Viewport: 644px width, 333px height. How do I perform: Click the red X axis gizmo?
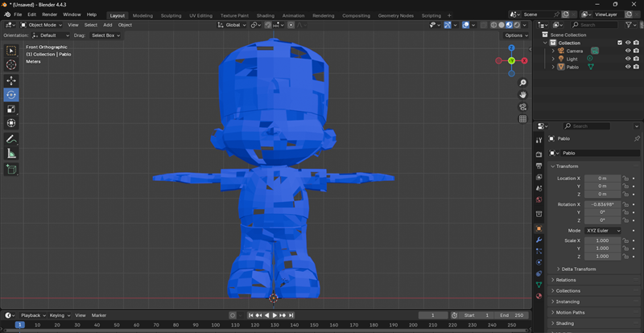click(x=525, y=61)
